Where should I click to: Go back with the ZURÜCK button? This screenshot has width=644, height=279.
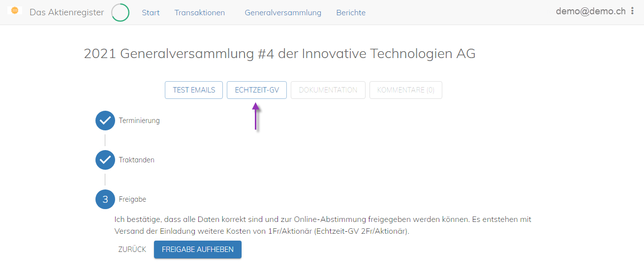tap(132, 249)
